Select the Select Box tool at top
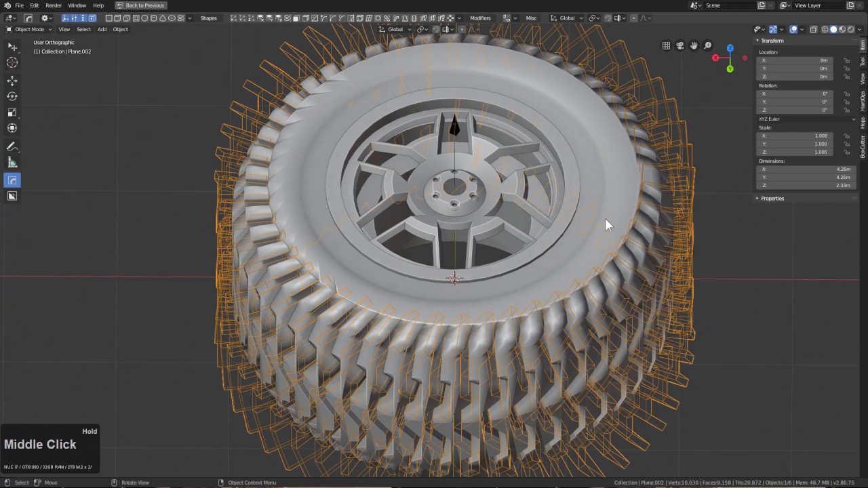The height and width of the screenshot is (488, 868). click(12, 46)
